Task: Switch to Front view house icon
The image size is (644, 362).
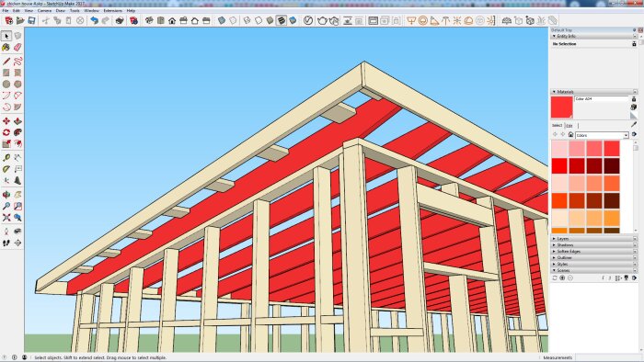Action: [172, 20]
